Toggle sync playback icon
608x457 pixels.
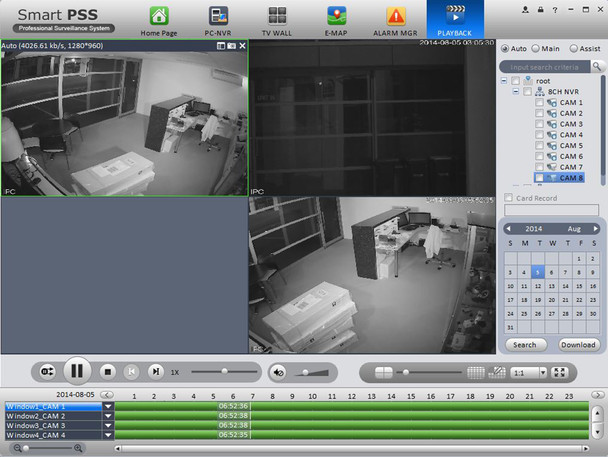(x=47, y=372)
